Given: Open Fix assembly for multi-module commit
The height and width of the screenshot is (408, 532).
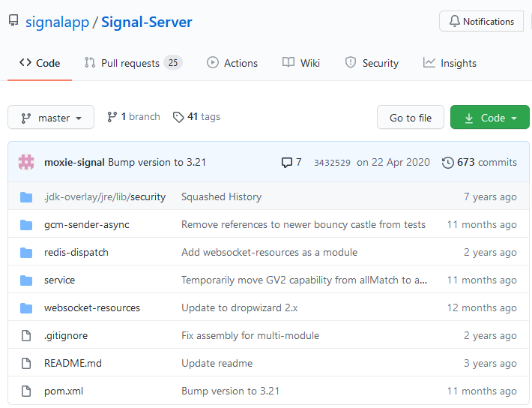Looking at the screenshot, I should 250,336.
